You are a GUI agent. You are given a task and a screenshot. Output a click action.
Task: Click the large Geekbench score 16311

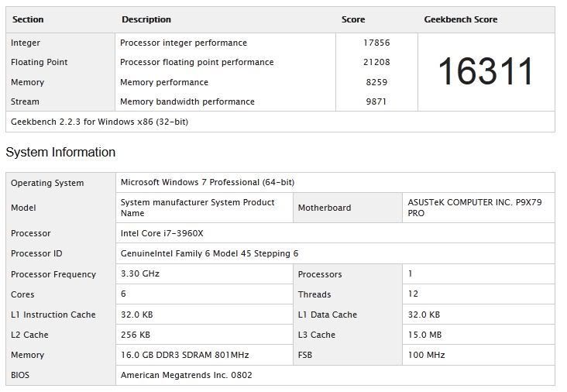pyautogui.click(x=486, y=72)
